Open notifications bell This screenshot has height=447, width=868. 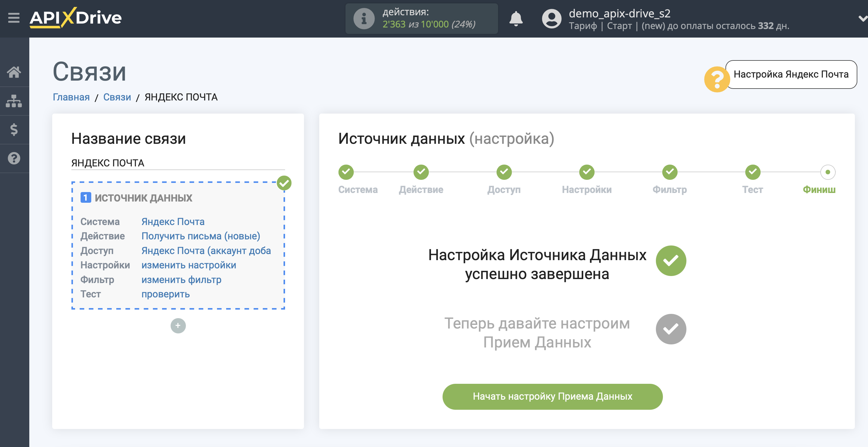[515, 19]
